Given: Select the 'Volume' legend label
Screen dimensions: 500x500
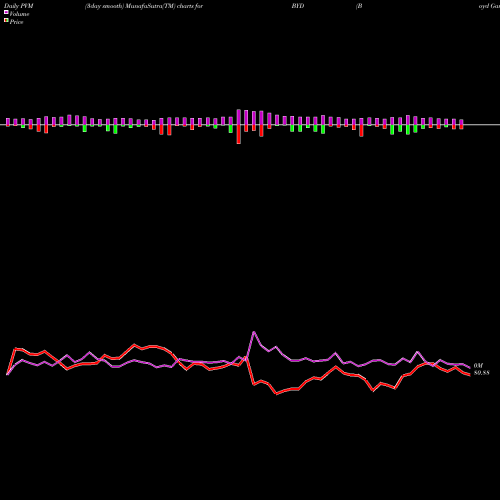Looking at the screenshot, I should pos(19,14).
